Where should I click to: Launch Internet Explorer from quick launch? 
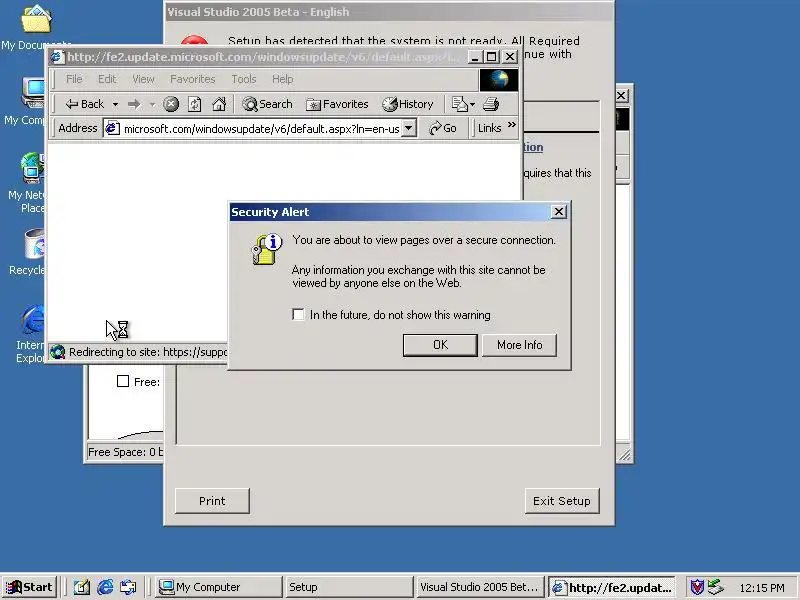[x=105, y=587]
